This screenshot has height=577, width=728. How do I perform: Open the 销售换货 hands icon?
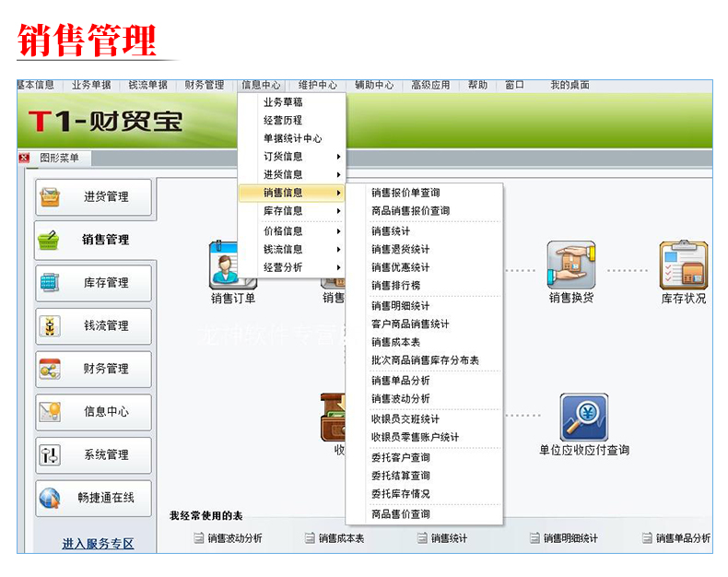(571, 265)
